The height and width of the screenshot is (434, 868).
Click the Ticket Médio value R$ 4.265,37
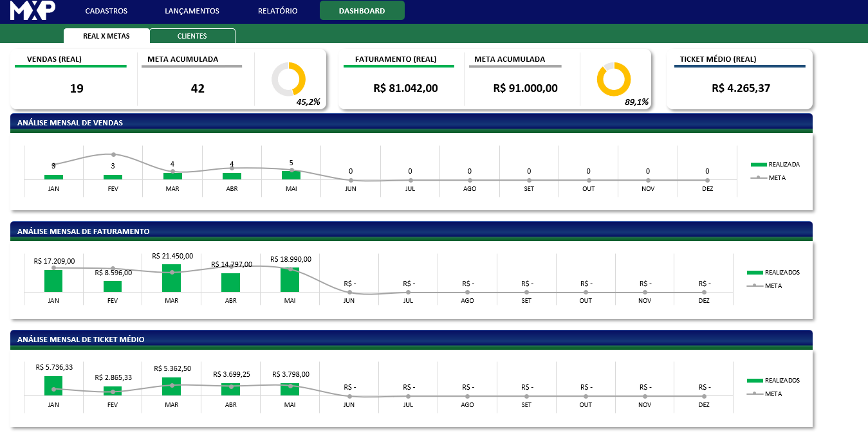(x=741, y=88)
